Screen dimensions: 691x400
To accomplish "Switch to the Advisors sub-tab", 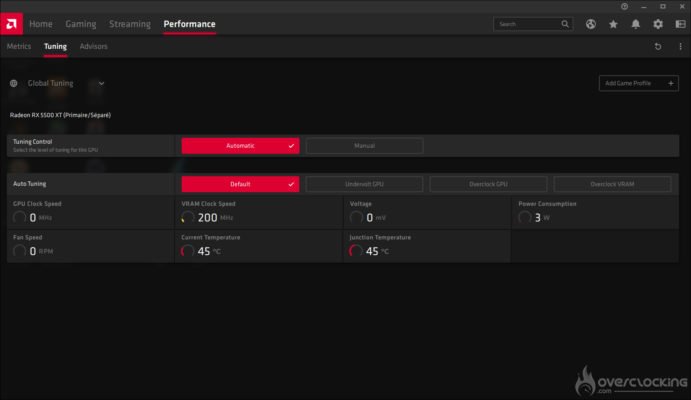I will pyautogui.click(x=93, y=46).
